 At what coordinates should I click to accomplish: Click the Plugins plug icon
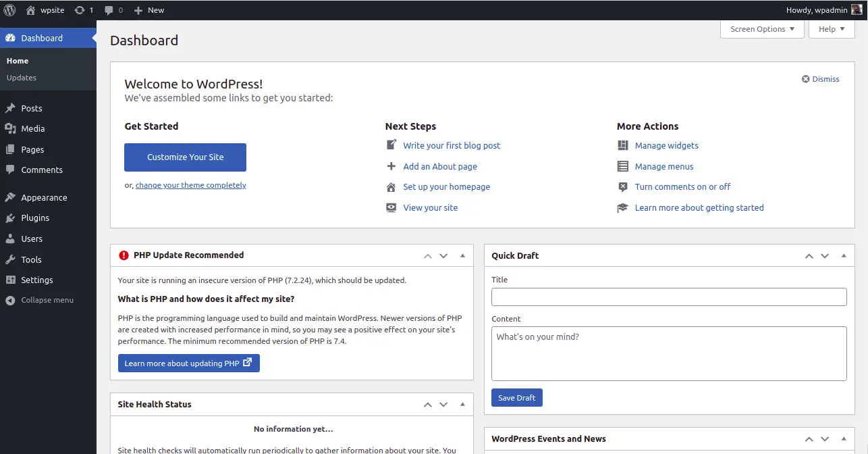pyautogui.click(x=10, y=218)
